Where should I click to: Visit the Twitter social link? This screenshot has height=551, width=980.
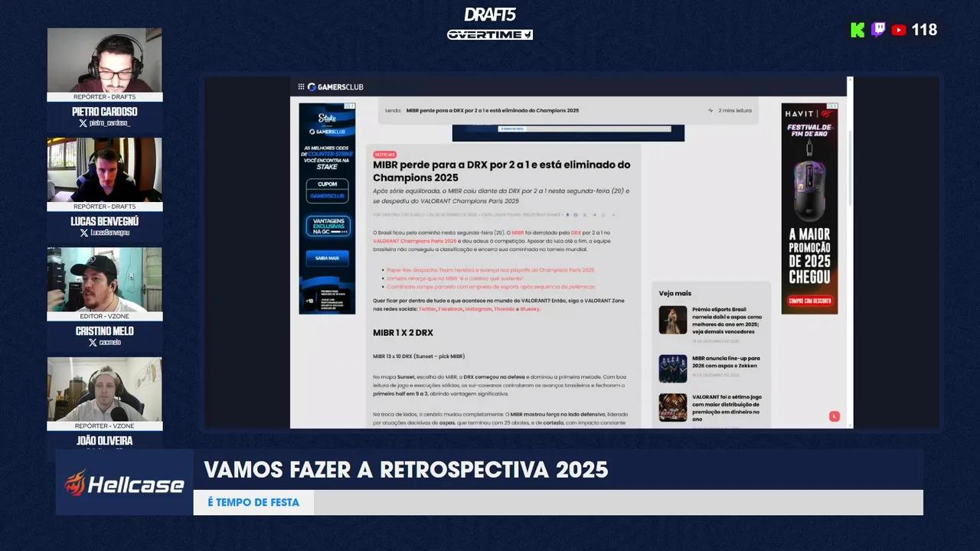(427, 309)
